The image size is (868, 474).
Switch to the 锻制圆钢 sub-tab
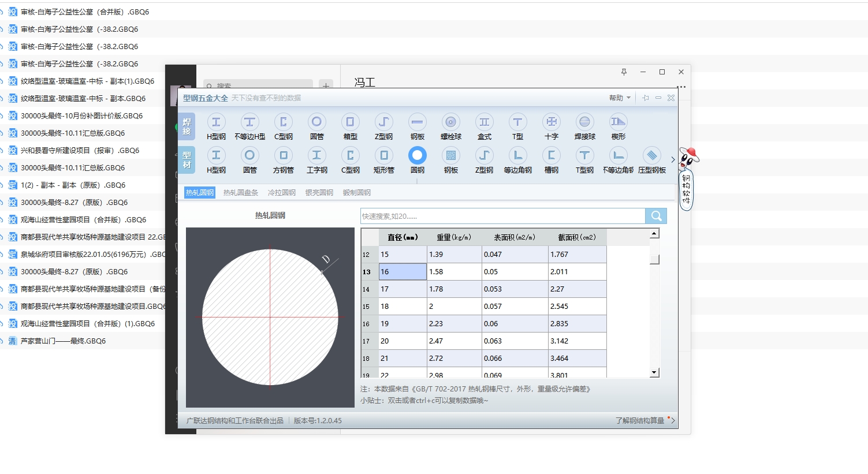357,192
